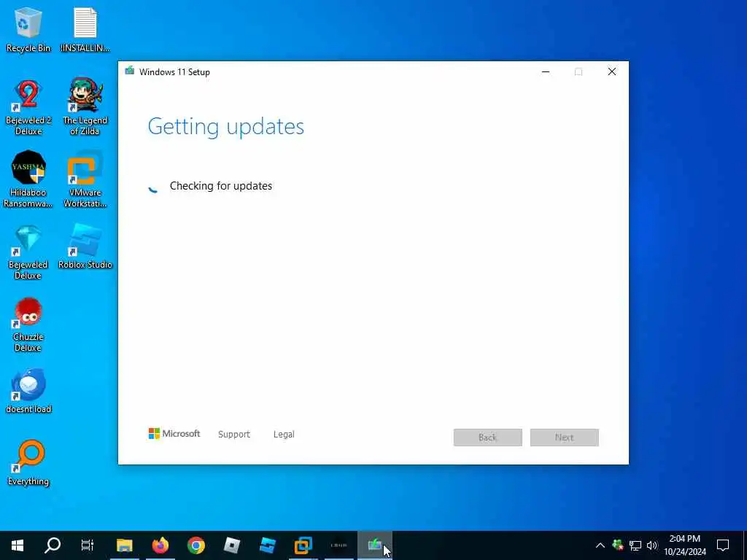Switch to VMware Workstation on the taskbar
Image resolution: width=747 pixels, height=560 pixels.
tap(303, 545)
